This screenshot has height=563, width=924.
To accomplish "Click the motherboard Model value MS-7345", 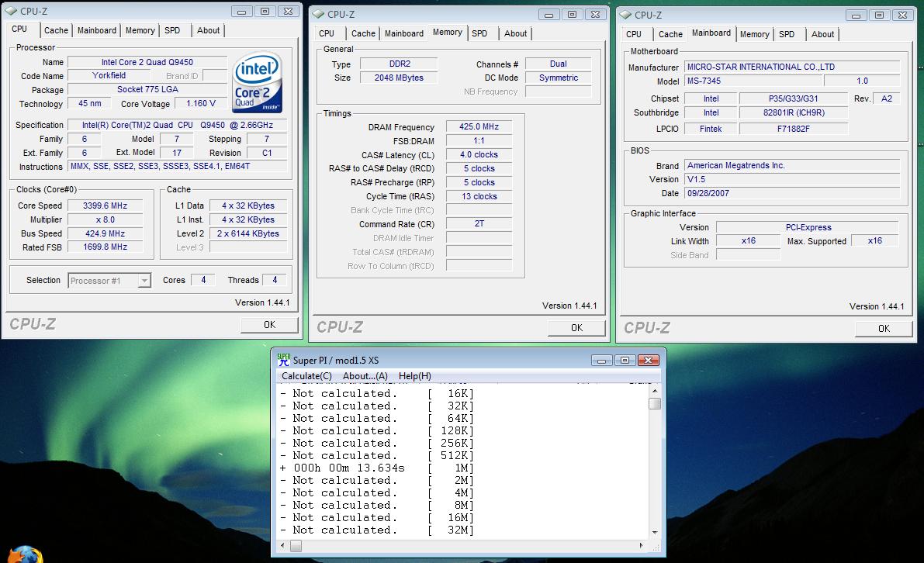I will click(x=753, y=81).
